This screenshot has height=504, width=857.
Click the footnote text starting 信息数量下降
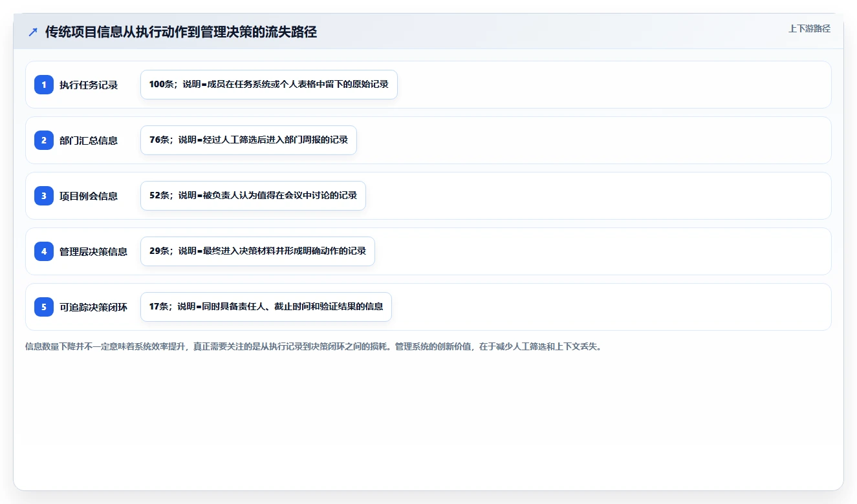[x=313, y=346]
